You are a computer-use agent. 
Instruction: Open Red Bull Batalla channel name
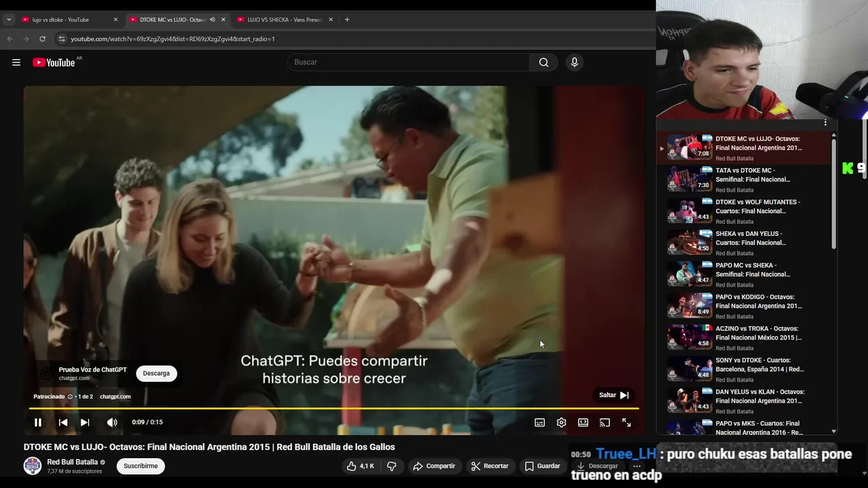73,462
